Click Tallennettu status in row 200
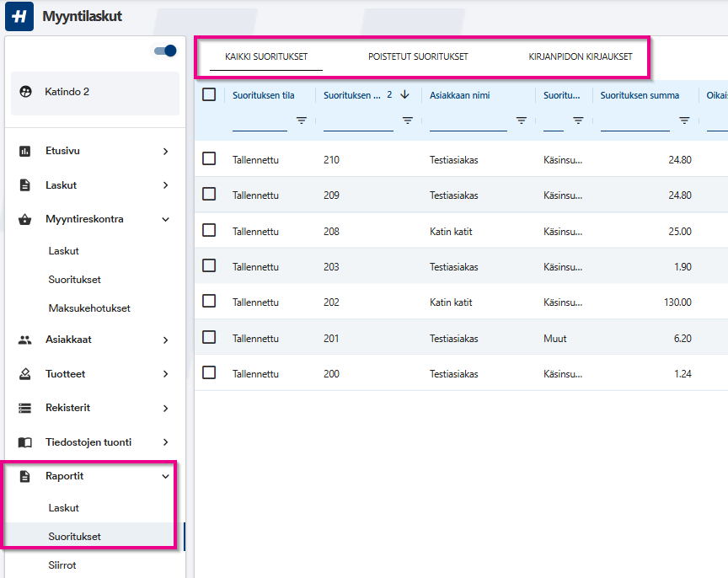This screenshot has height=578, width=728. pyautogui.click(x=255, y=374)
